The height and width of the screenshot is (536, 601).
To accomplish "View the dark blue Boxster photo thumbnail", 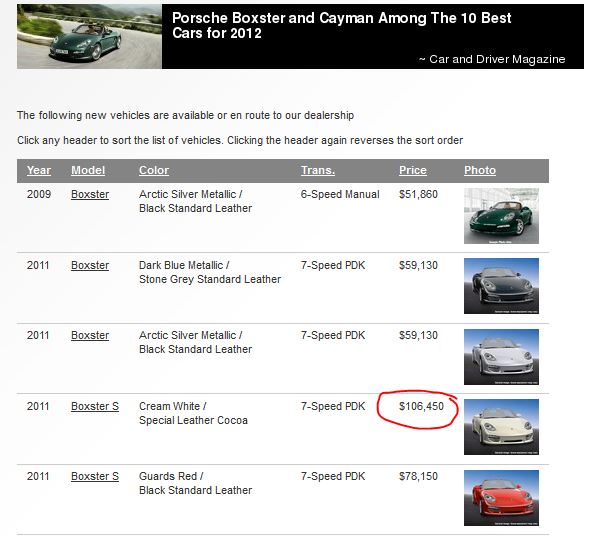I will [x=501, y=286].
